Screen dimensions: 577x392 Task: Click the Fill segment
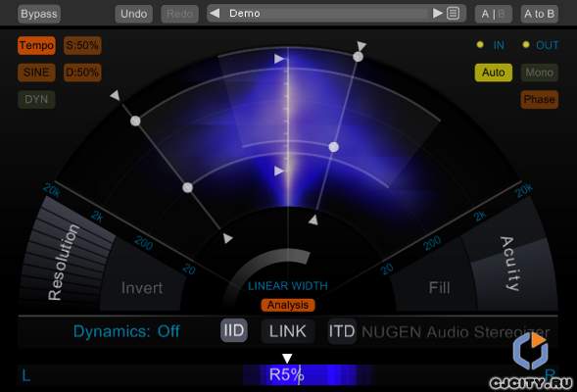[439, 288]
